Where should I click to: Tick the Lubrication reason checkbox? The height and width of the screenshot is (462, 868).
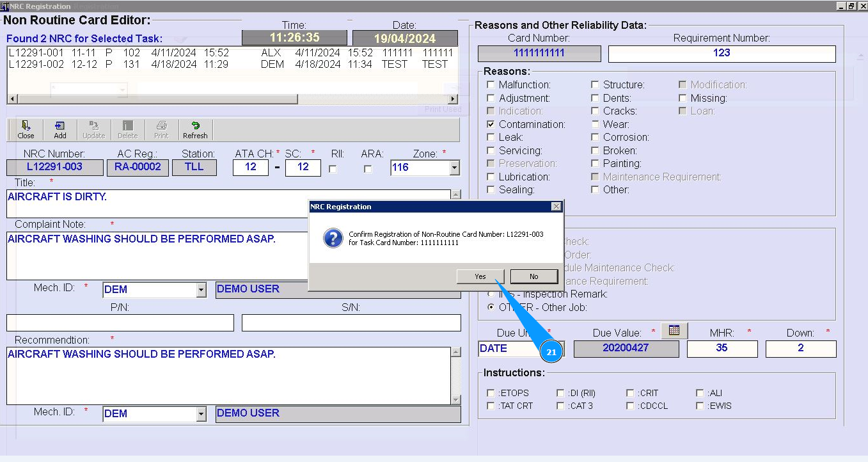click(491, 177)
